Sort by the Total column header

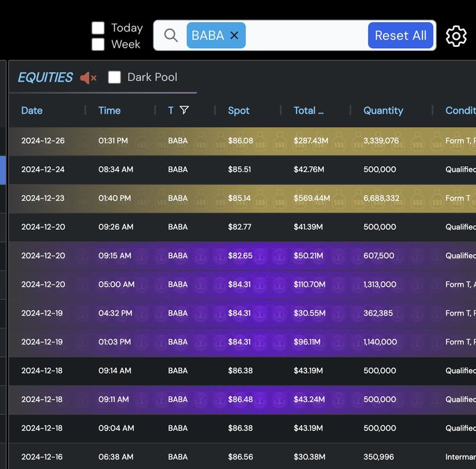(x=309, y=111)
